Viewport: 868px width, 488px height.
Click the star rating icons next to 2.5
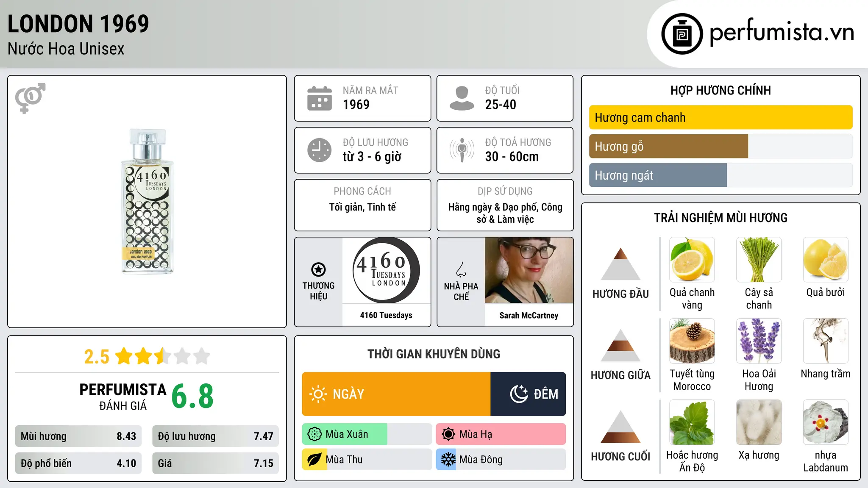click(163, 356)
